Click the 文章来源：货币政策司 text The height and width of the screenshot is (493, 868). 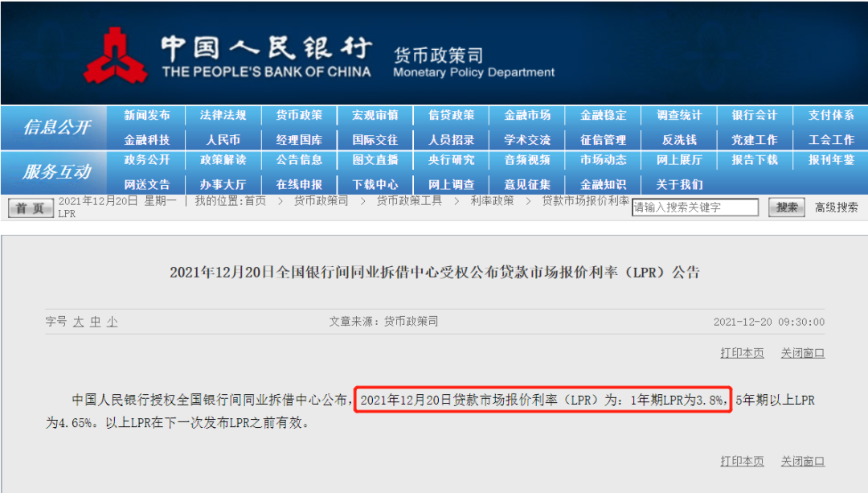coord(383,321)
